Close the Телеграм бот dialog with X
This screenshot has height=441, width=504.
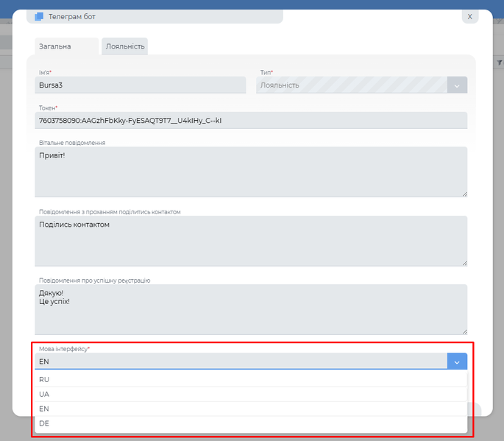[469, 16]
